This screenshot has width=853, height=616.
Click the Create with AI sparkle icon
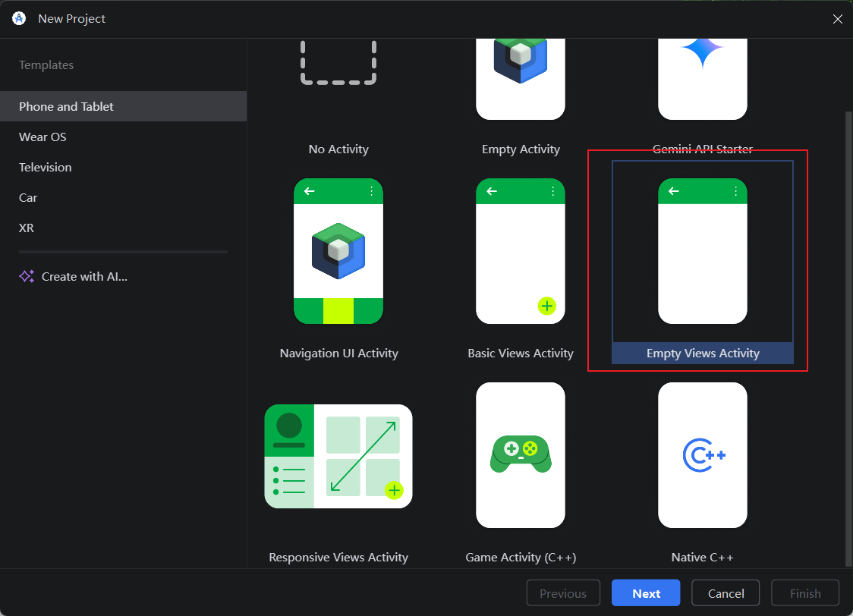(x=27, y=276)
